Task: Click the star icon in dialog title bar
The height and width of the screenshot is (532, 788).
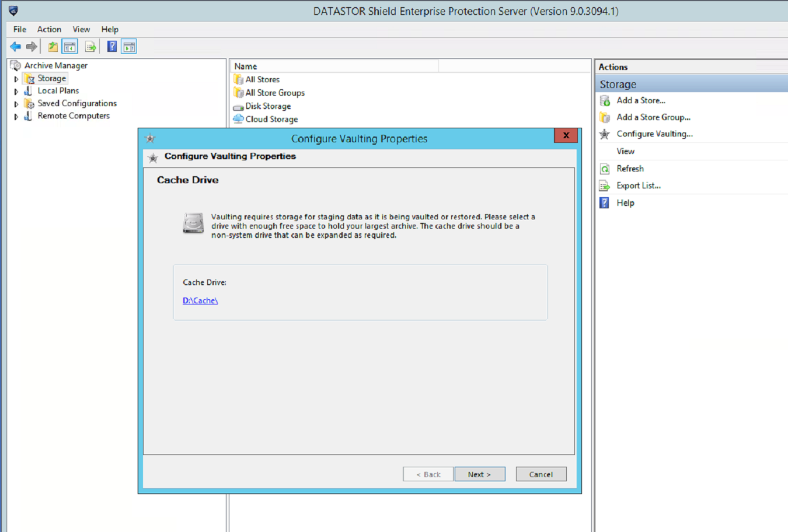Action: pyautogui.click(x=150, y=138)
